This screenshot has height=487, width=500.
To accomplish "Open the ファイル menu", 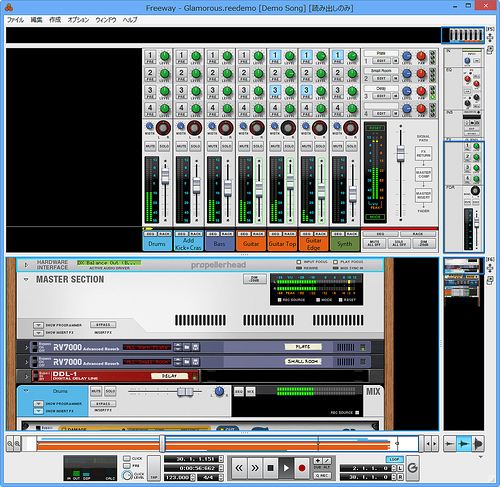I will click(15, 20).
